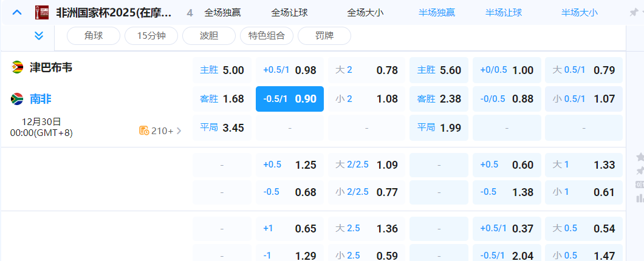Select handicap -1 at 1.29
This screenshot has height=261, width=644.
(290, 254)
